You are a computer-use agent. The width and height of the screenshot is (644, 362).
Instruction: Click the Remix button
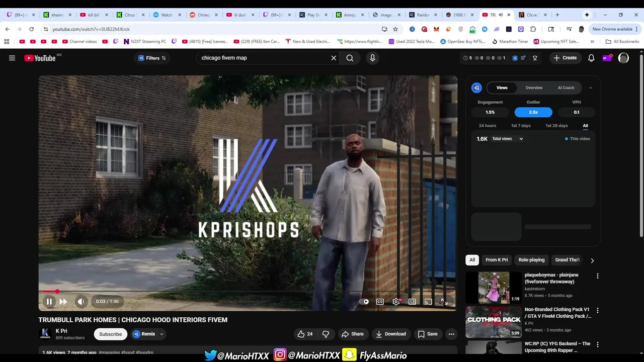point(144,334)
